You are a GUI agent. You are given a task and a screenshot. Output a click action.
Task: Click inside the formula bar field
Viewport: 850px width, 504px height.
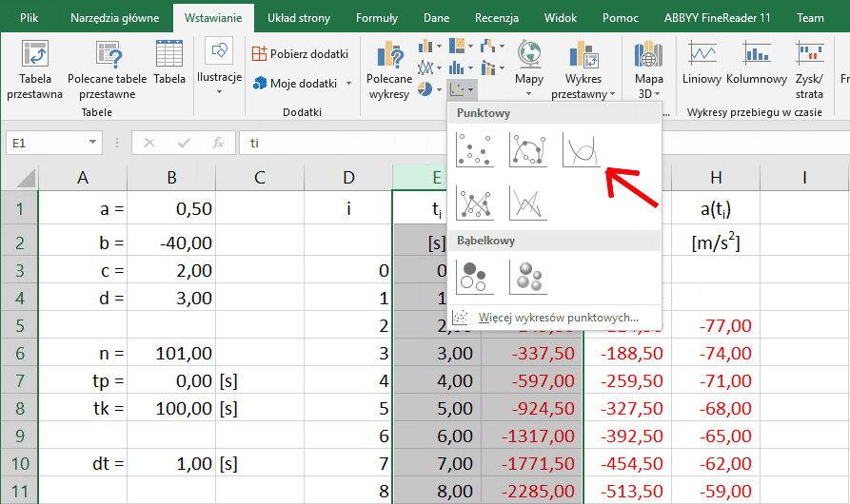[533, 144]
